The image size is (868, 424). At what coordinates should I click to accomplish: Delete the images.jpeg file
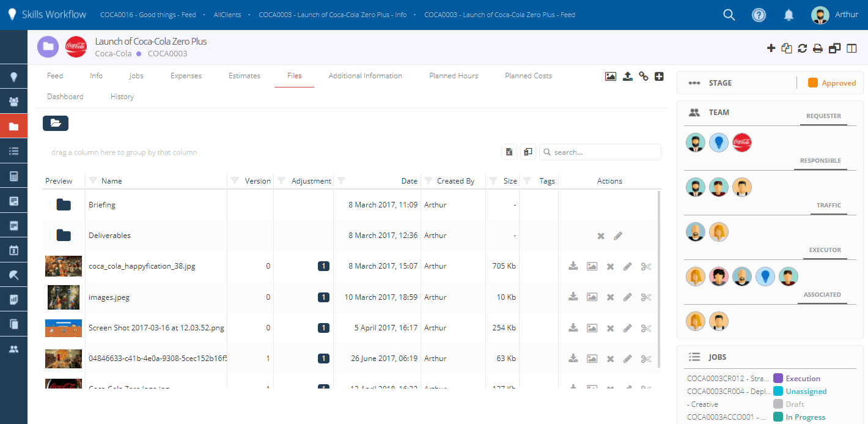point(610,297)
